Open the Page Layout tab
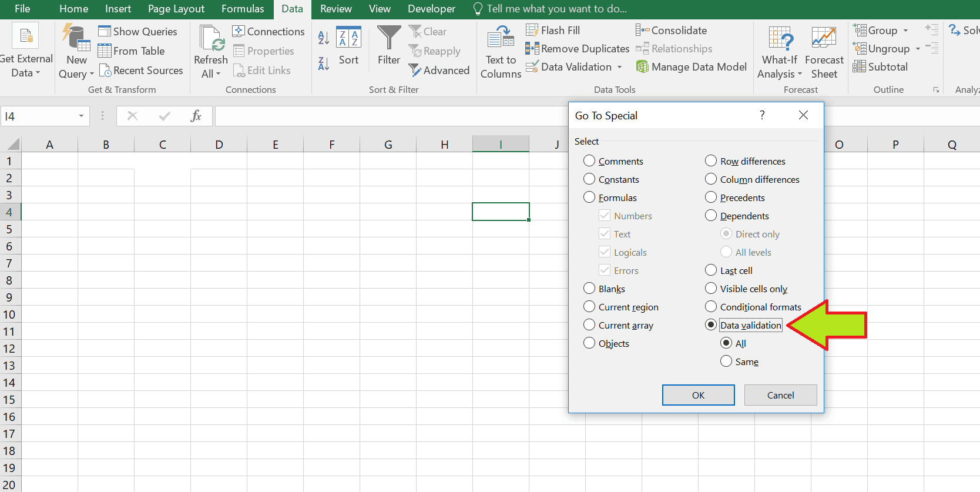Viewport: 980px width, 492px height. pos(176,9)
